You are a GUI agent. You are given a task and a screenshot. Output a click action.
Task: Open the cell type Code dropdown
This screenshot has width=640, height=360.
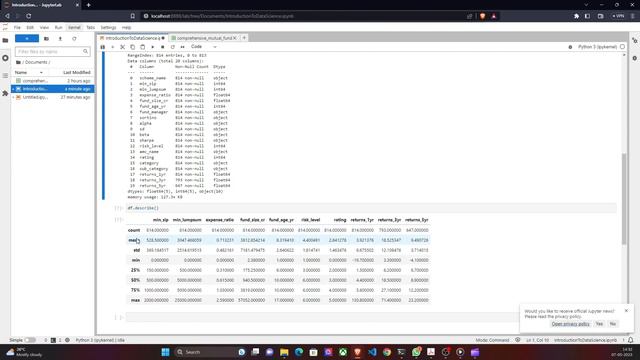coord(204,47)
